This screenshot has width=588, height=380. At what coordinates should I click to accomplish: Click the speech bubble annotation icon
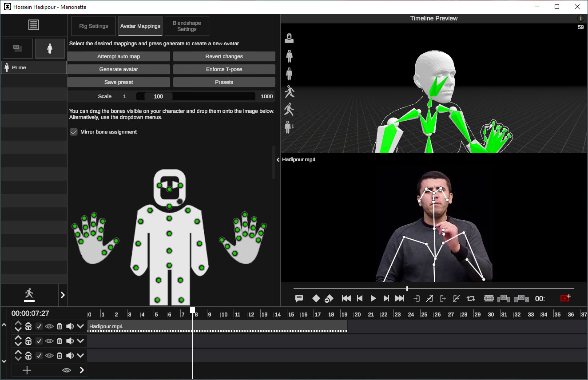(299, 299)
